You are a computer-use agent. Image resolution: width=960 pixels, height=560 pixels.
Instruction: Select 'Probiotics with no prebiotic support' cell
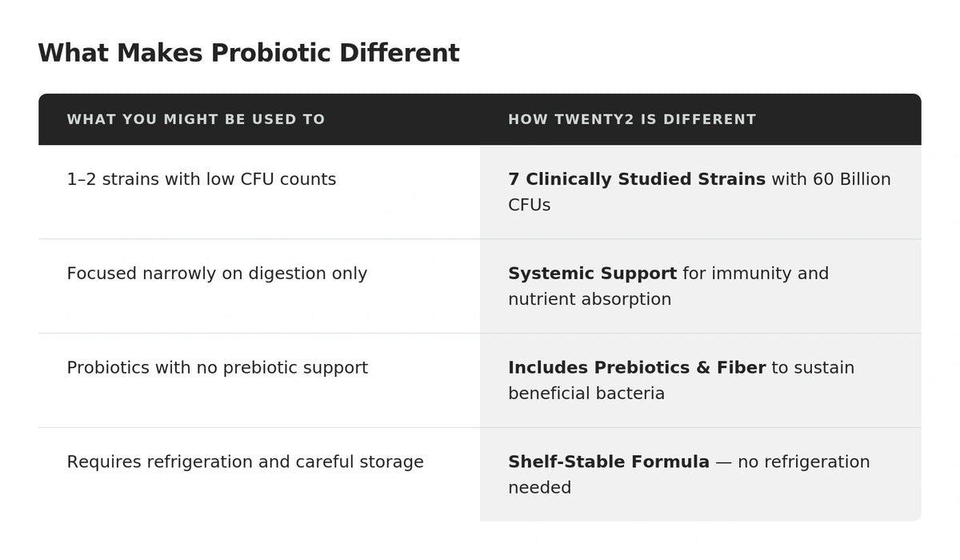click(218, 368)
